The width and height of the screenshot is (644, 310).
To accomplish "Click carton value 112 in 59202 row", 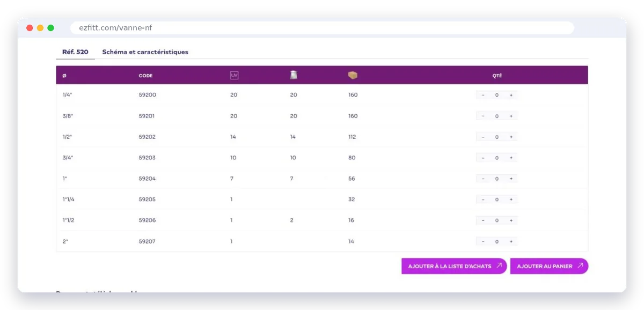I will 352,137.
